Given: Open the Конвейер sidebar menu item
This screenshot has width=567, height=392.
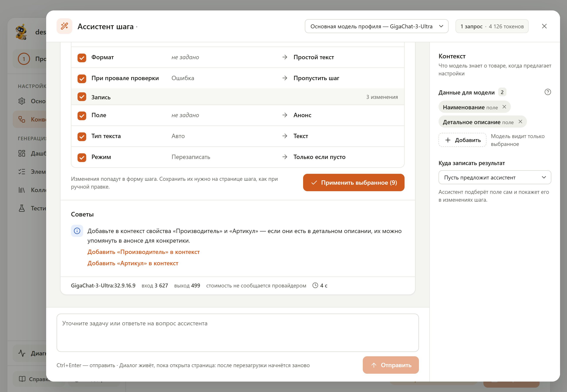Looking at the screenshot, I should (29, 119).
